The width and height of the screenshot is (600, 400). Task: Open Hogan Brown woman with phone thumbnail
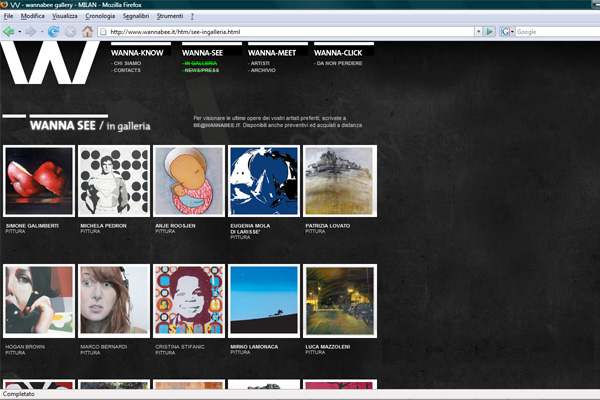[x=39, y=301]
